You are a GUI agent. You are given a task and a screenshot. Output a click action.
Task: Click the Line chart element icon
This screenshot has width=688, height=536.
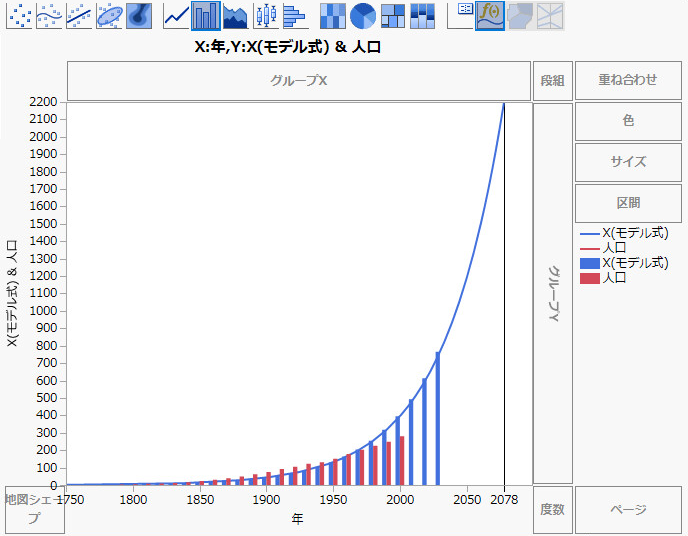pyautogui.click(x=177, y=15)
